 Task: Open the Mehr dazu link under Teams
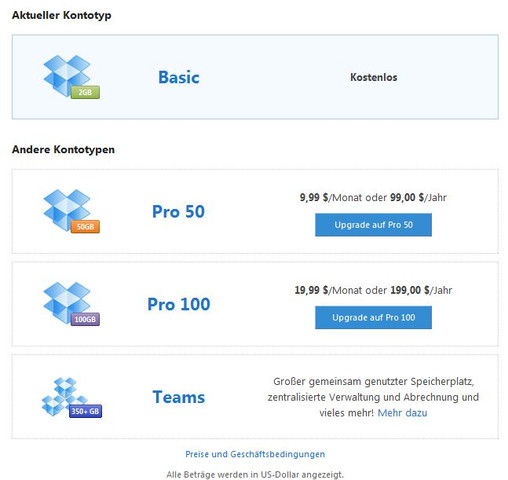click(x=402, y=413)
